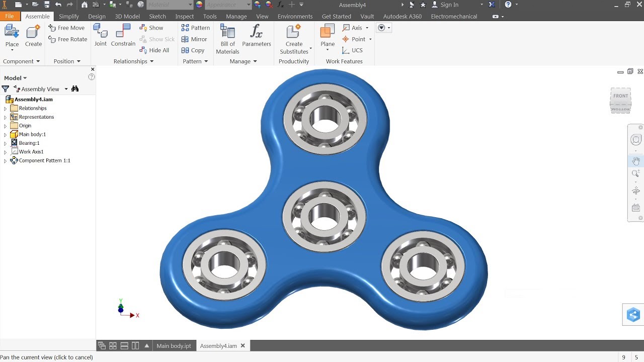
Task: Switch to the Environments ribbon tab
Action: 295,16
